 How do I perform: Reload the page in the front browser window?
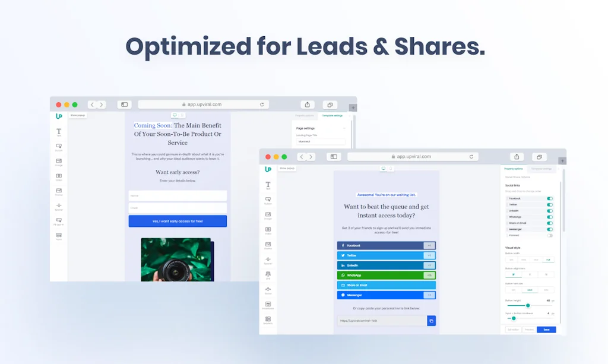471,157
